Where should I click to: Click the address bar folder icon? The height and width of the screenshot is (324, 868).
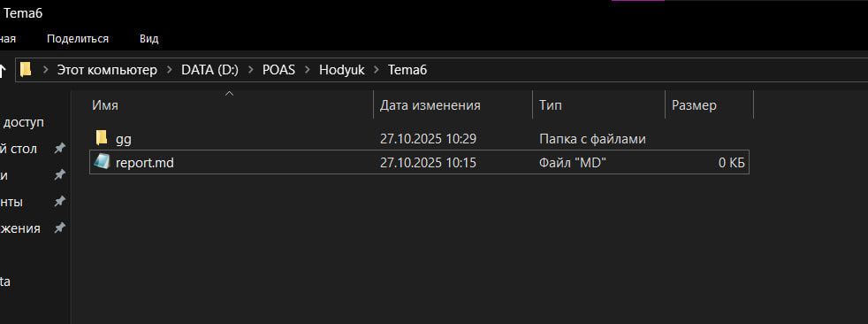point(26,70)
